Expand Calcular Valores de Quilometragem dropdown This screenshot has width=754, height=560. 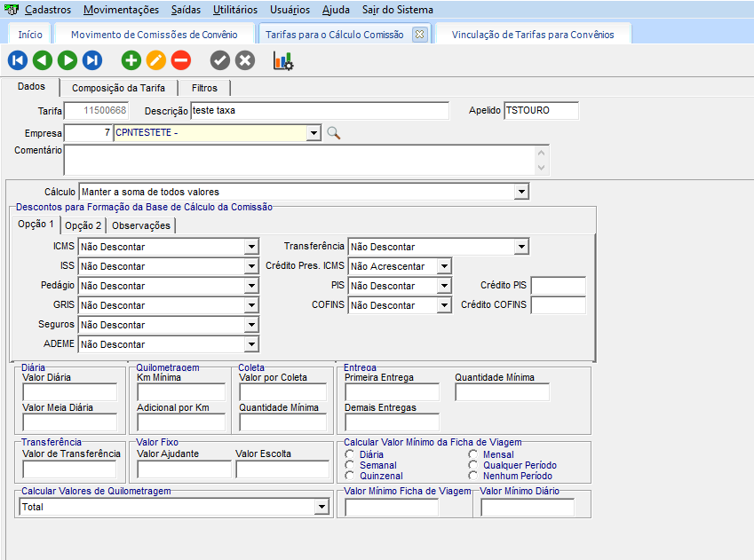click(x=321, y=508)
